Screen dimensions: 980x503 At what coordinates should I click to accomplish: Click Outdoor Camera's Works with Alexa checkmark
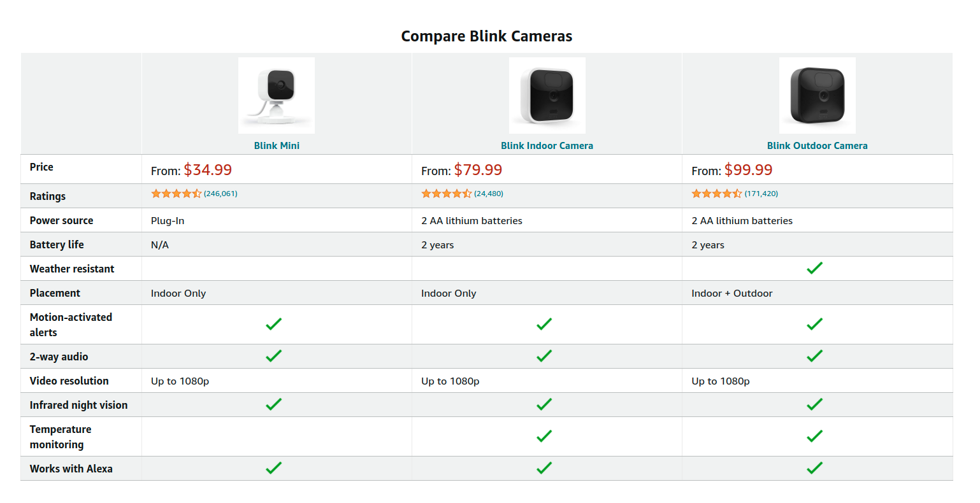[x=814, y=468]
